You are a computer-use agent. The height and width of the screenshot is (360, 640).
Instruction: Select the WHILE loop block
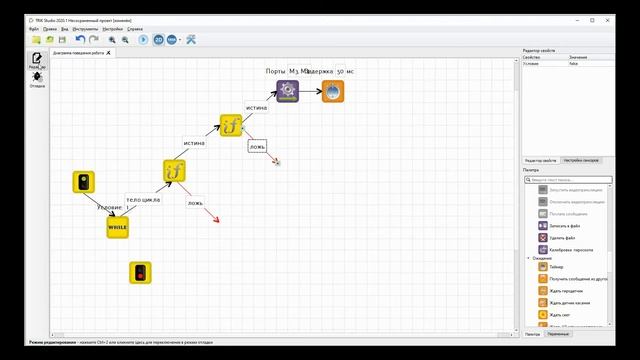click(118, 227)
